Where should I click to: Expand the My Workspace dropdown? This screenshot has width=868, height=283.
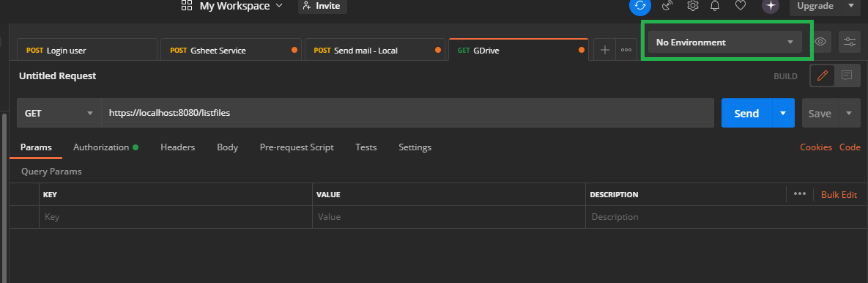pos(241,6)
